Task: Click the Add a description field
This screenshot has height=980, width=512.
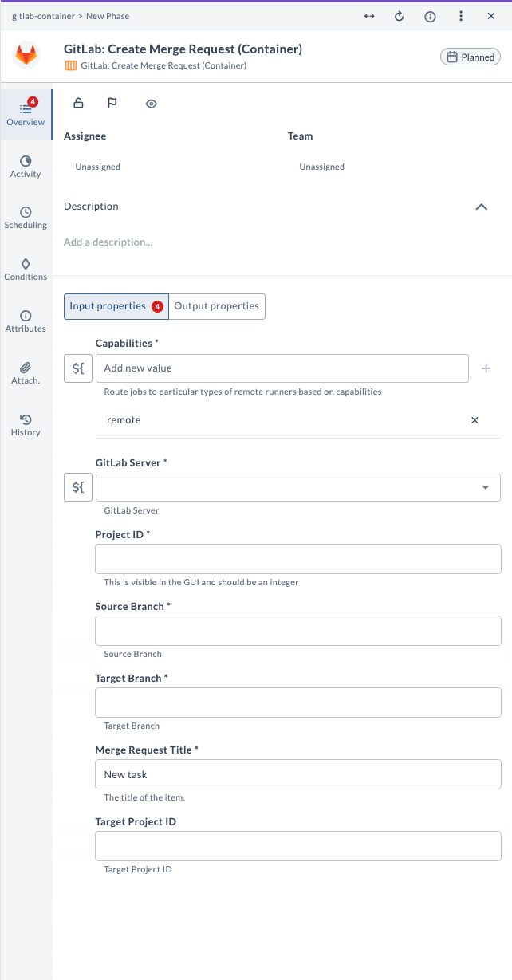Action: tap(108, 242)
